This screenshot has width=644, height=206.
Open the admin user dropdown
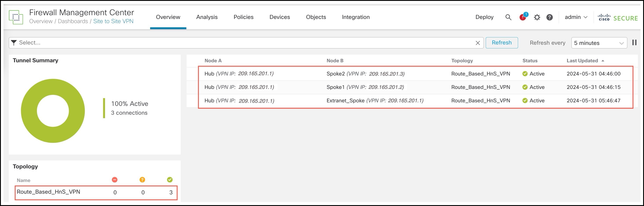(x=576, y=17)
